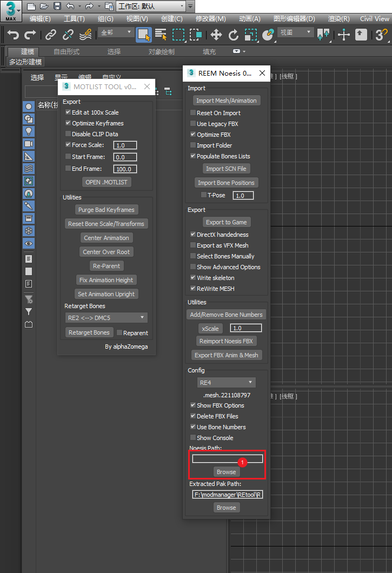Screen dimensions: 392x573
Task: Click the Bind to Space Warp icon
Action: click(85, 35)
